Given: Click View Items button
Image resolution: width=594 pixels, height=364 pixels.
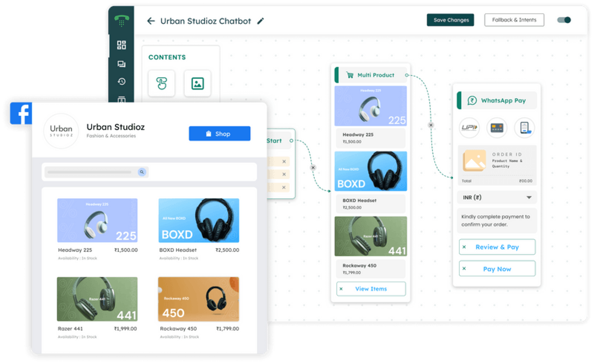Looking at the screenshot, I should [x=371, y=289].
